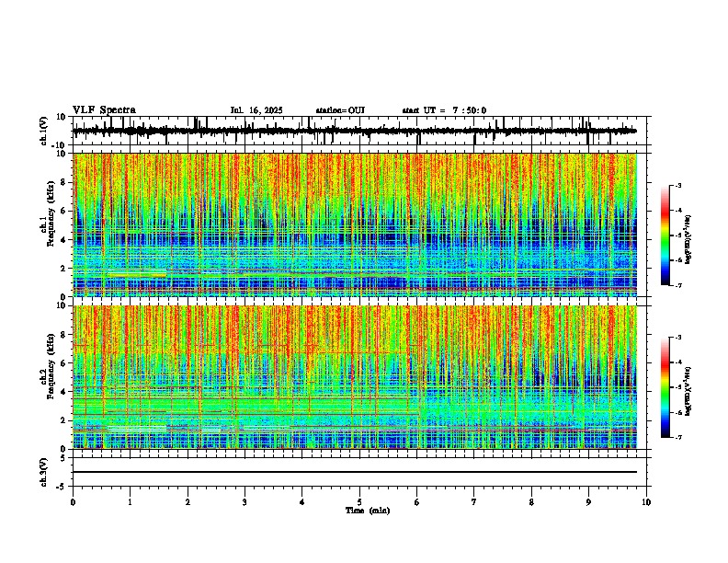Image resolution: width=728 pixels, height=563 pixels.
Task: Click the 'Time (min)' axis label
Action: 368,511
